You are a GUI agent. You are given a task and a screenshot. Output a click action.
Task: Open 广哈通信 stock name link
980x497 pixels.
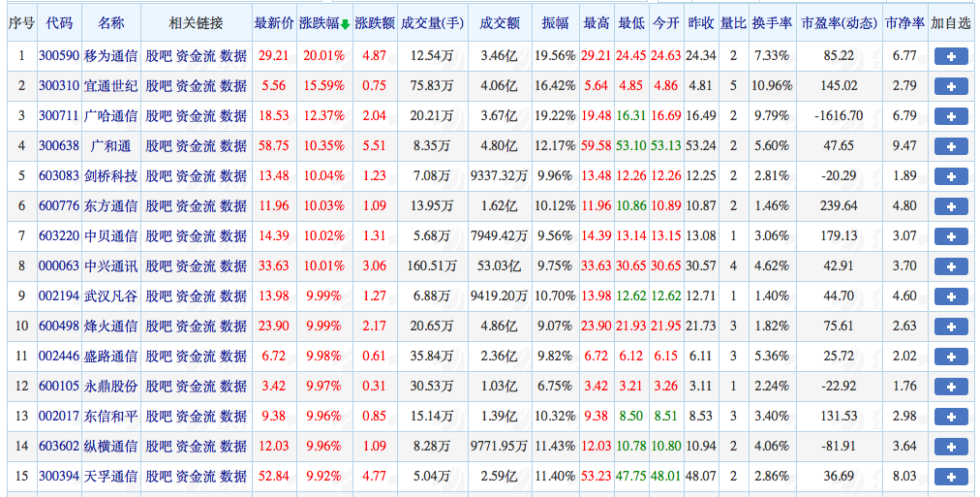tap(110, 116)
